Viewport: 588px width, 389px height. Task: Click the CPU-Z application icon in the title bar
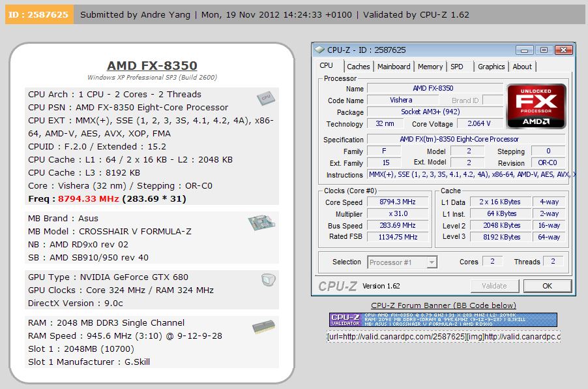click(x=319, y=49)
